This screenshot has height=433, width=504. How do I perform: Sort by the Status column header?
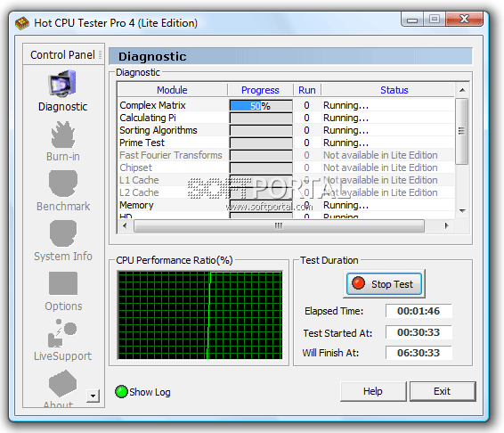394,90
